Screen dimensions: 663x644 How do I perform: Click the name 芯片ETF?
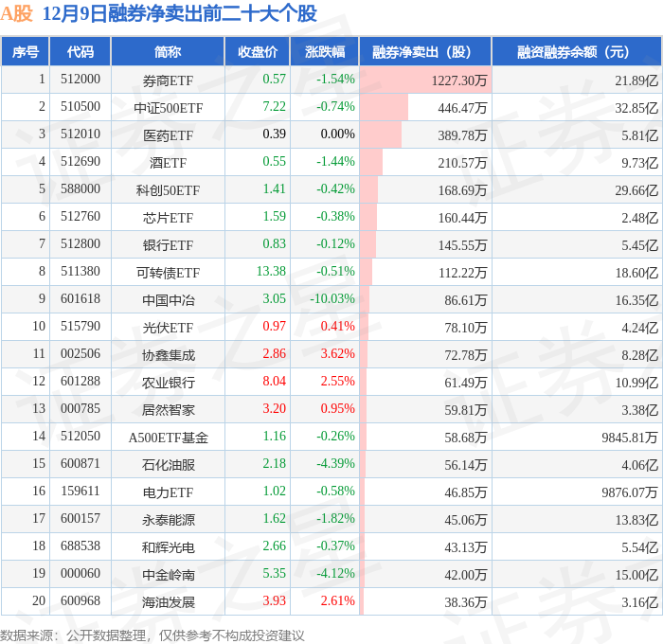pos(168,218)
